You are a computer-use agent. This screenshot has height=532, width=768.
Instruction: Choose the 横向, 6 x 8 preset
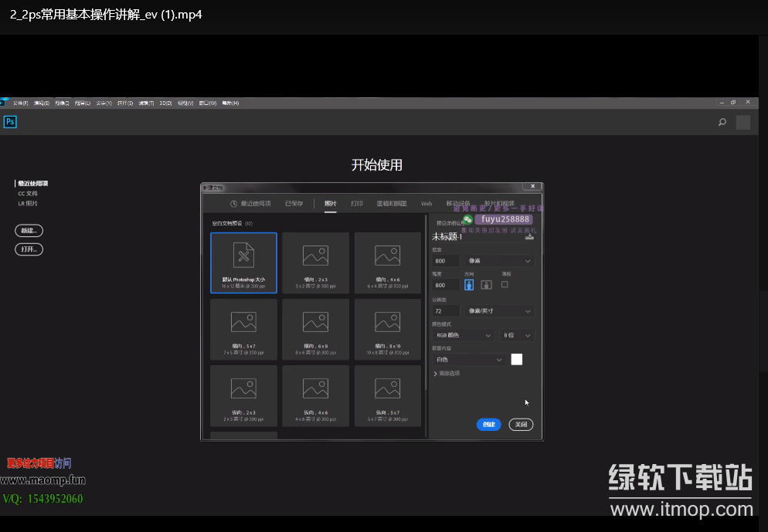315,330
